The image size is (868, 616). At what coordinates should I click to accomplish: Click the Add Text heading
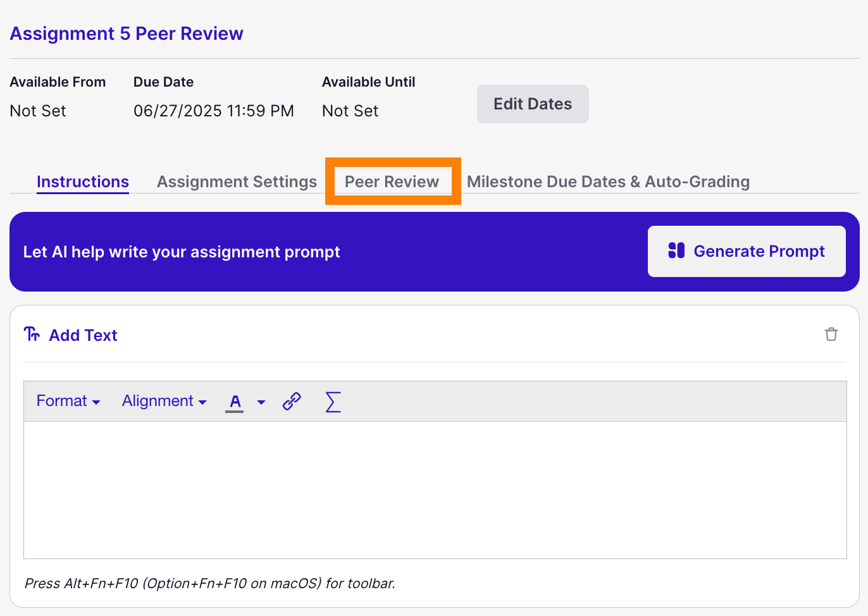tap(83, 335)
